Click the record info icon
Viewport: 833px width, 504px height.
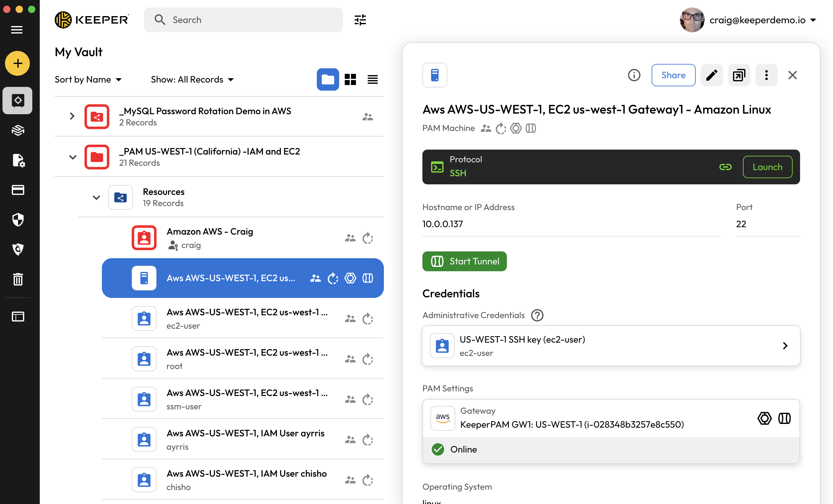coord(634,75)
